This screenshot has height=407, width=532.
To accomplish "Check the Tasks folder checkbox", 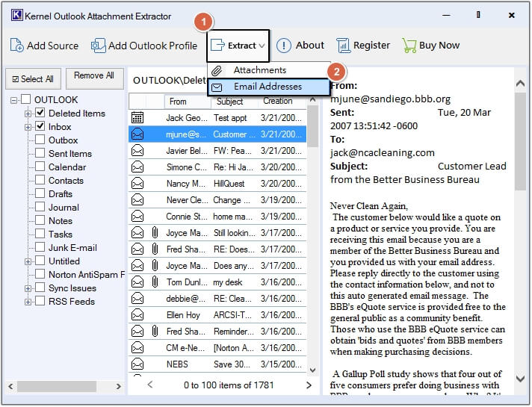I will click(40, 234).
